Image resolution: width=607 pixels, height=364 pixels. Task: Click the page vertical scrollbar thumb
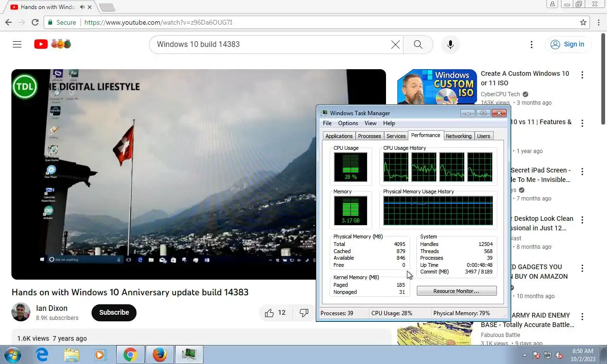603,78
